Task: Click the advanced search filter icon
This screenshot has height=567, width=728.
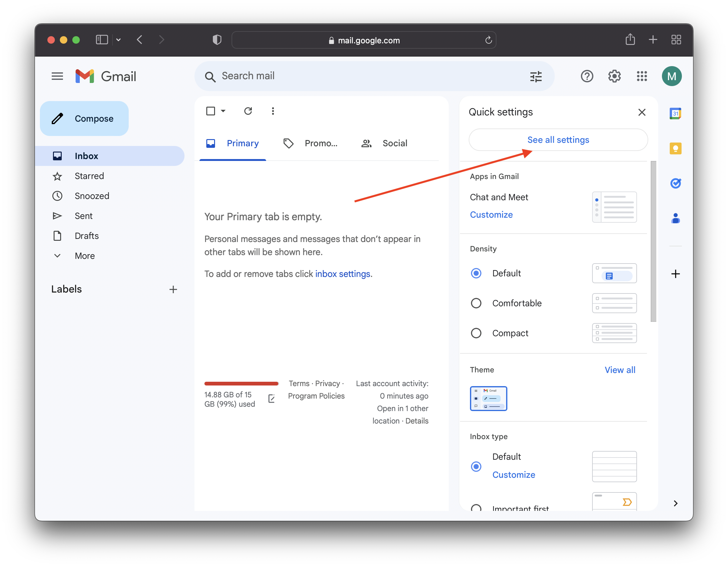Action: tap(536, 76)
